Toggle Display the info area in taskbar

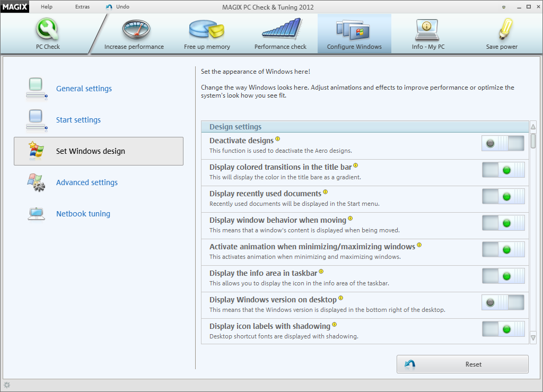[x=504, y=276]
